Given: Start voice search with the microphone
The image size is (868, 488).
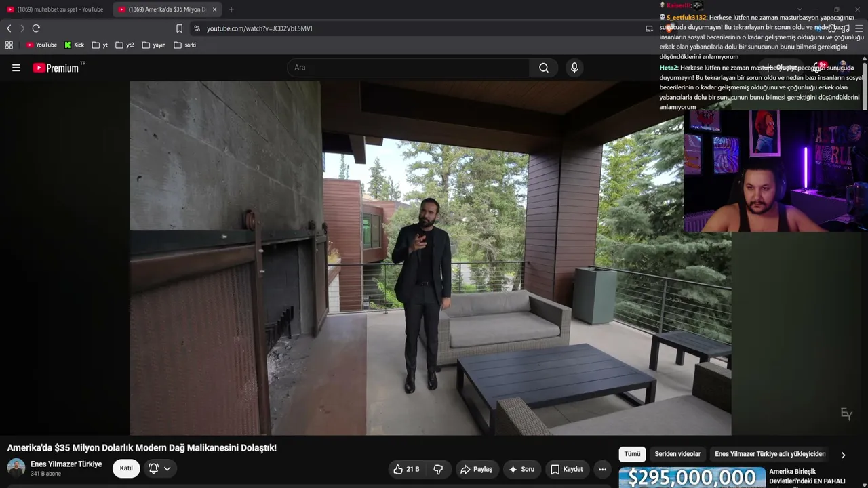Looking at the screenshot, I should (574, 68).
